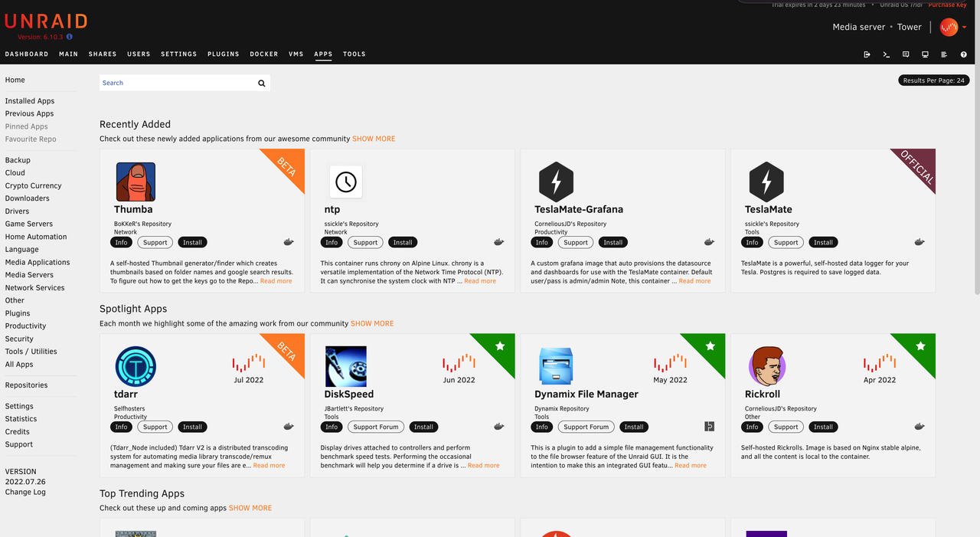The width and height of the screenshot is (980, 537).
Task: Open the system info monitor icon
Action: (x=925, y=54)
